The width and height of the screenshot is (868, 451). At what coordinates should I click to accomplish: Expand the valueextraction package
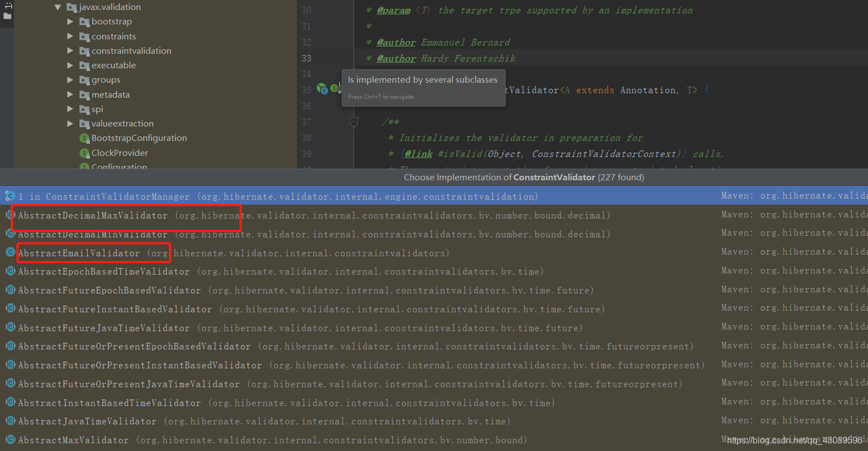tap(70, 123)
